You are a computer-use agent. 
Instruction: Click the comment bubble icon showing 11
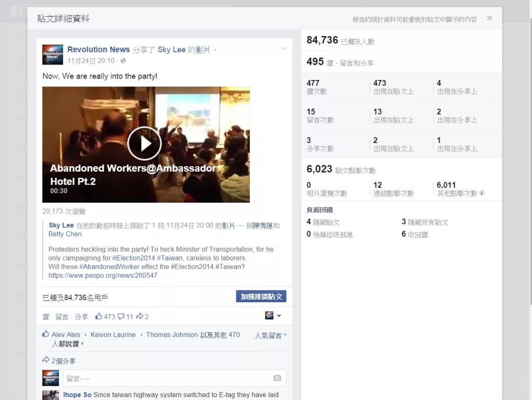(121, 316)
